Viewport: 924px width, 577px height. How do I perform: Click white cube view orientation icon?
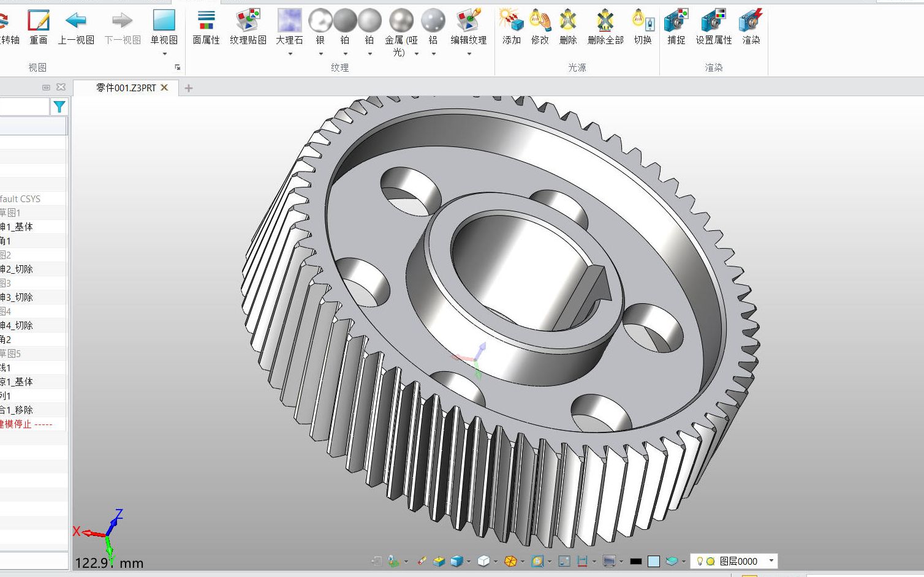point(483,561)
